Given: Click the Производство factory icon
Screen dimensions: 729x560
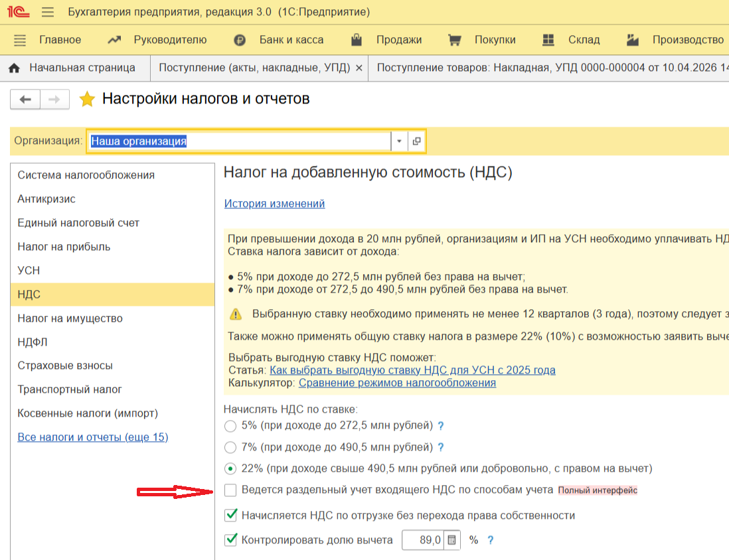Looking at the screenshot, I should [632, 40].
